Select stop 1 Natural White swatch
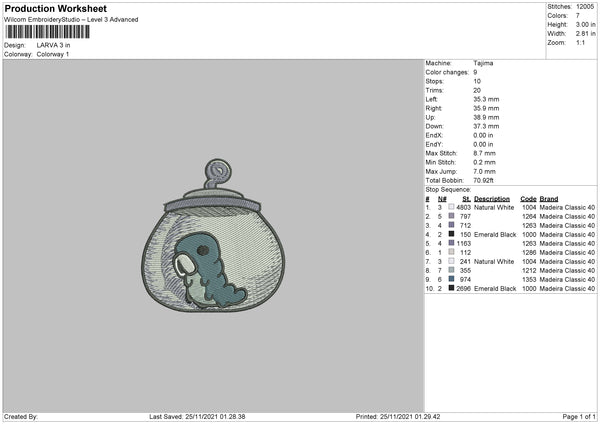Image resolution: width=600 pixels, height=424 pixels. pos(451,207)
